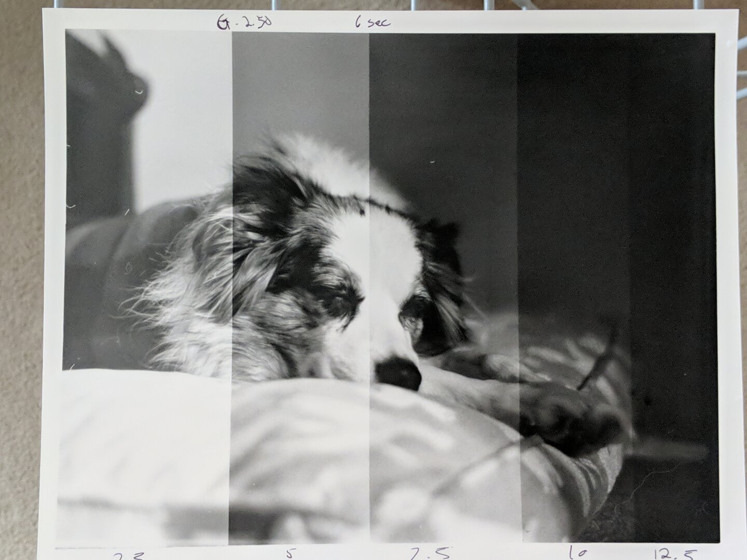Click the "12.5" exposure label at bottom right

pos(675,553)
